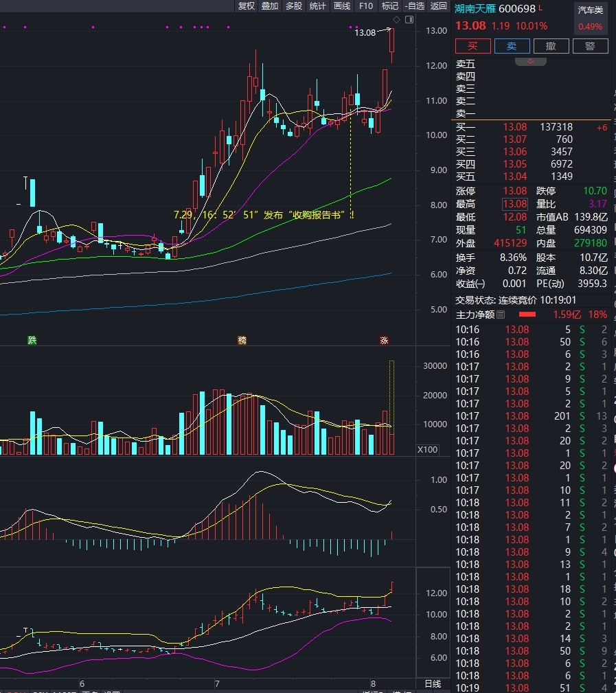Open 多股 multi-stock view

click(293, 5)
